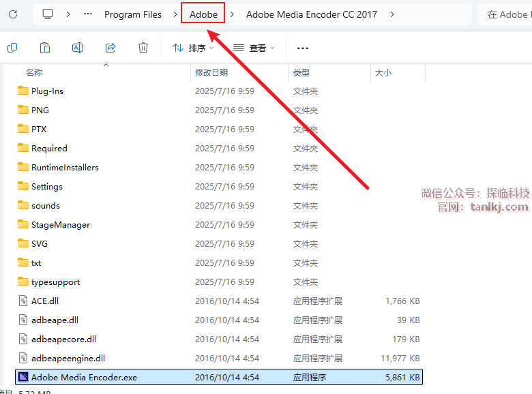The width and height of the screenshot is (532, 394).
Task: Click Plug-Ins modified date 2025/7/16 9:59
Action: pos(224,91)
